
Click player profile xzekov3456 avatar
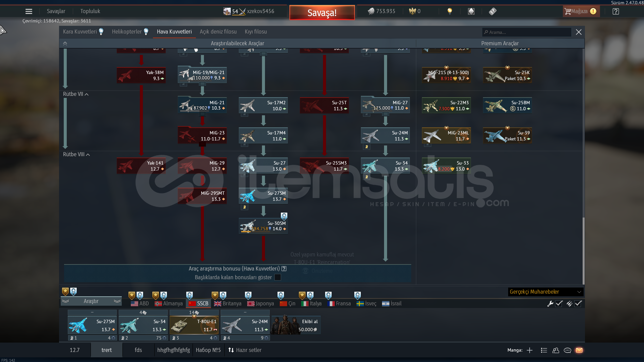[x=227, y=11]
